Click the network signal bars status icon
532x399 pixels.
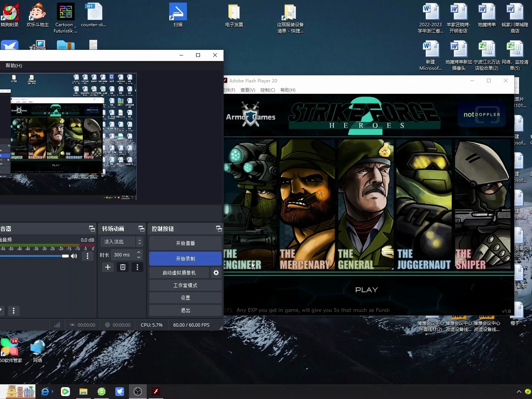57,325
